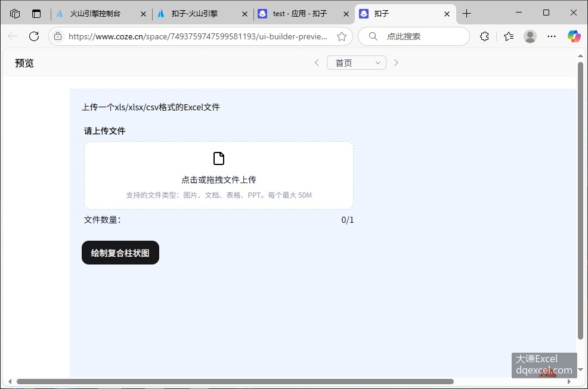Close the test - 应用 - 扣子 tab
The image size is (588, 389).
pyautogui.click(x=346, y=14)
